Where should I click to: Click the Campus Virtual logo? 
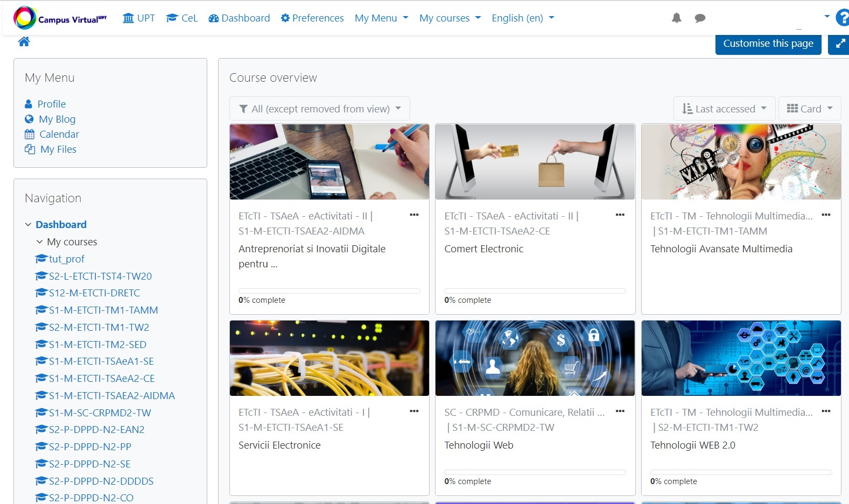pyautogui.click(x=60, y=18)
